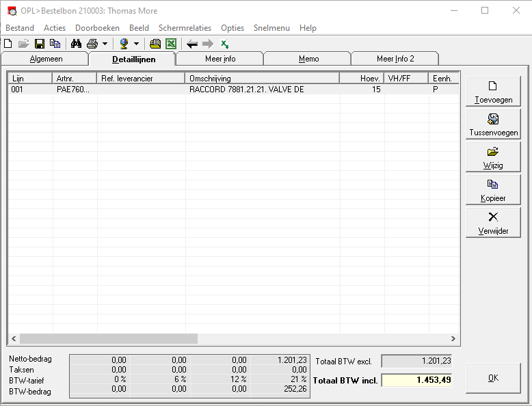The image size is (532, 406).
Task: Click the VH/FF column header
Action: click(x=406, y=79)
